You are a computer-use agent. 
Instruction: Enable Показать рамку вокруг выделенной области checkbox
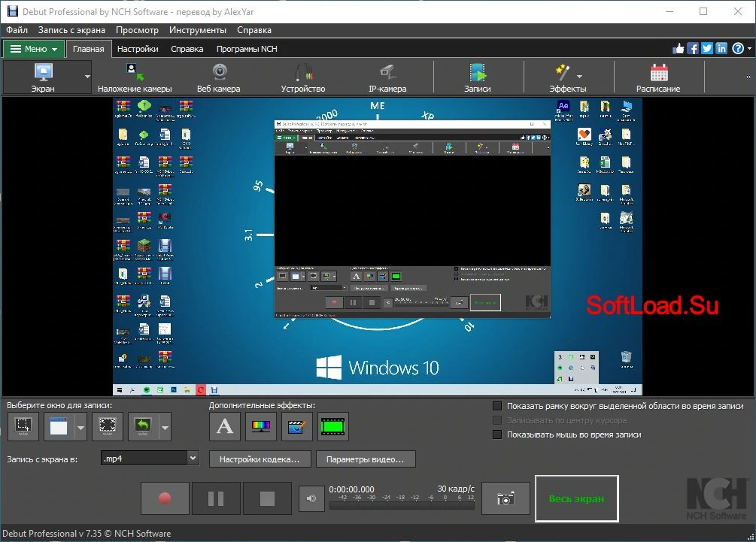[497, 406]
